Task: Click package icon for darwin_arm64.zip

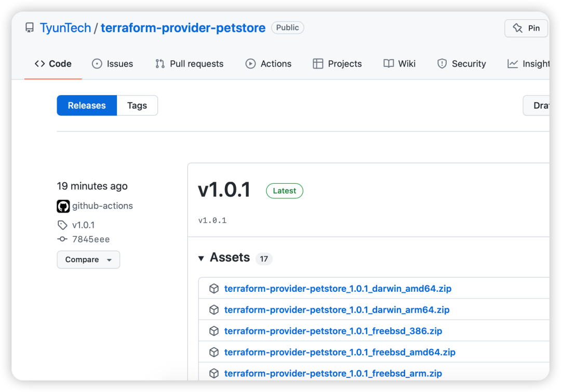Action: click(214, 310)
